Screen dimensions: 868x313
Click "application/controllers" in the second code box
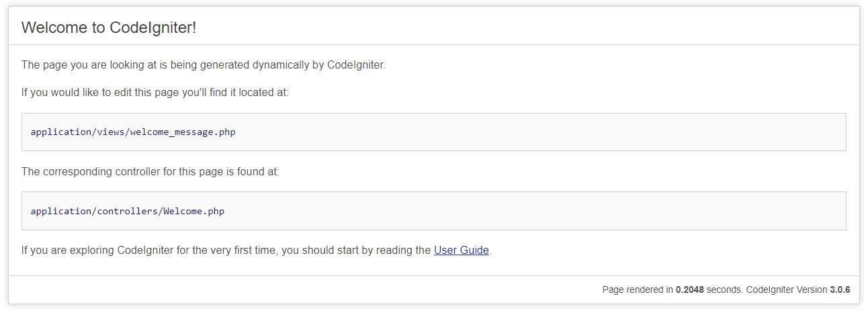[x=93, y=211]
